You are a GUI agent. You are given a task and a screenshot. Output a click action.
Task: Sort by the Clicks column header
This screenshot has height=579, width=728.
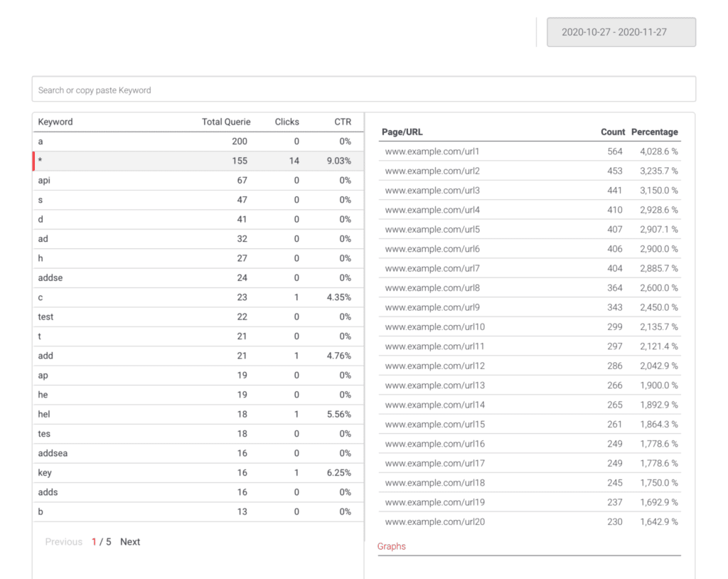coord(287,122)
